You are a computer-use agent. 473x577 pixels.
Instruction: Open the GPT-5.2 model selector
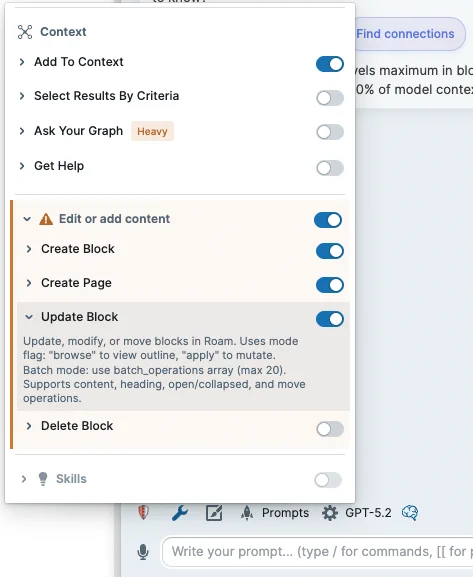tap(368, 513)
